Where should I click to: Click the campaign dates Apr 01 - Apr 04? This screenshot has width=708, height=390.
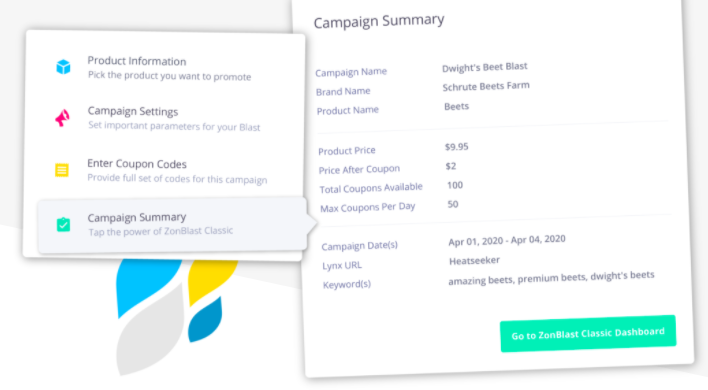point(507,240)
